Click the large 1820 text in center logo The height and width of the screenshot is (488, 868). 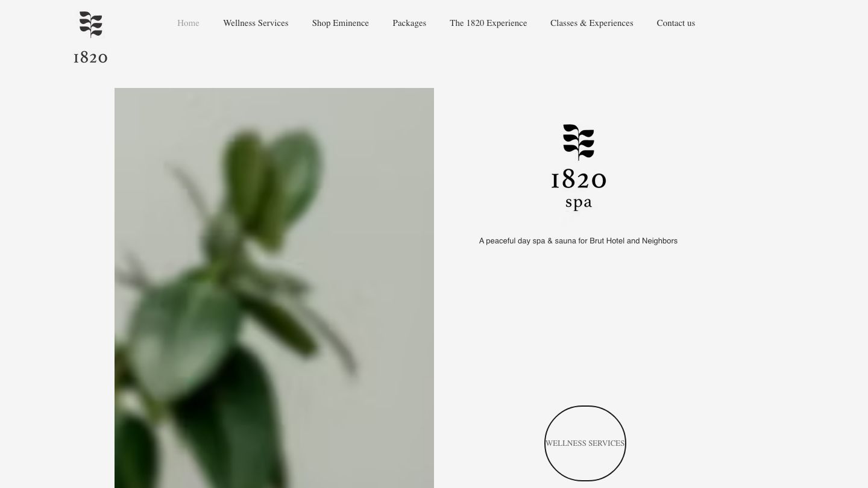coord(579,180)
